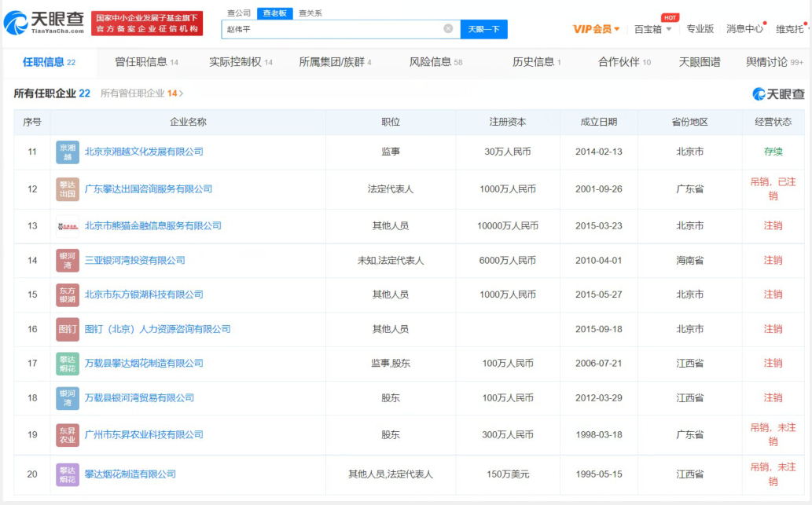The width and height of the screenshot is (812, 505).
Task: Switch to the 查公司 search tab
Action: pyautogui.click(x=239, y=13)
